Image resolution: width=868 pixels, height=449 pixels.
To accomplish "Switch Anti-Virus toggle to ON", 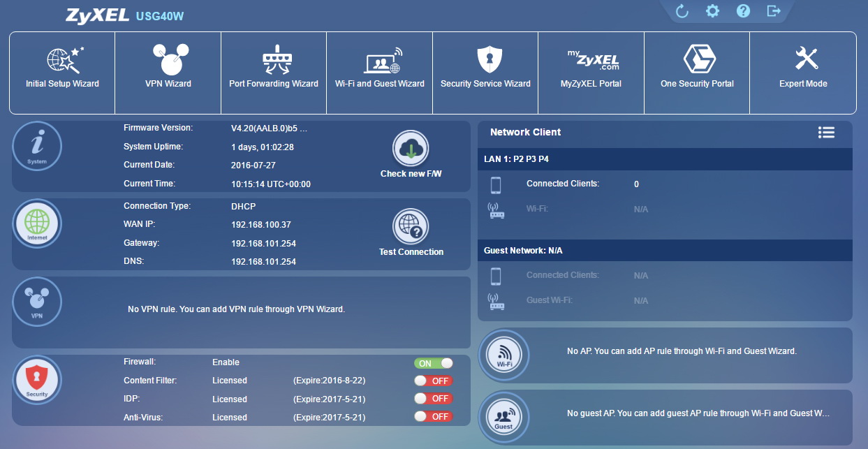I will [433, 416].
